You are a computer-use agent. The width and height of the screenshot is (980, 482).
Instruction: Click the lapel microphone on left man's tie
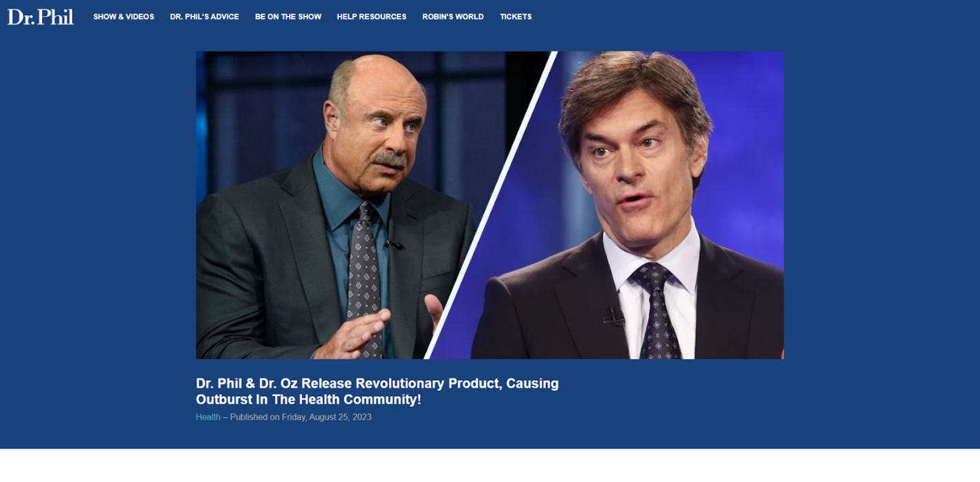tap(393, 244)
